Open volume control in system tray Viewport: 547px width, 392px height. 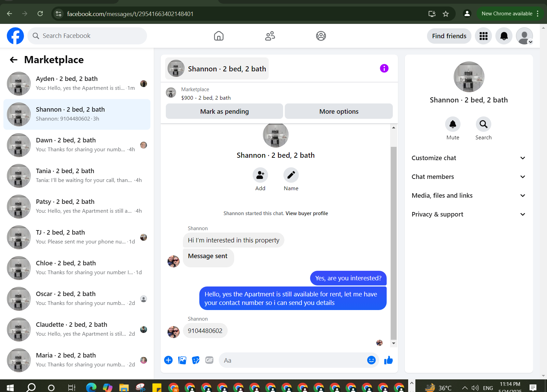click(475, 388)
